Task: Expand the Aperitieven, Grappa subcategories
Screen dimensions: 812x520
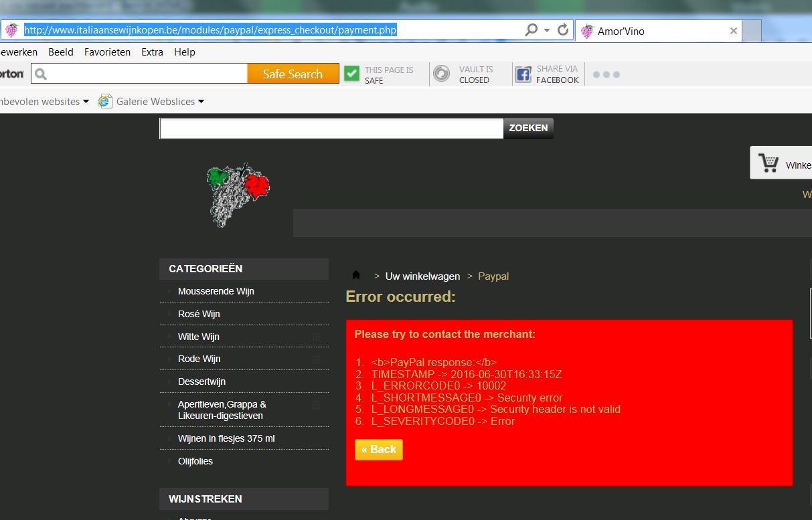Action: click(317, 405)
